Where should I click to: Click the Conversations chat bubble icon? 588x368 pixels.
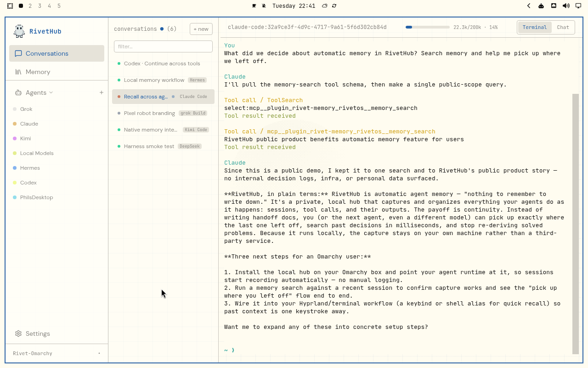[18, 53]
